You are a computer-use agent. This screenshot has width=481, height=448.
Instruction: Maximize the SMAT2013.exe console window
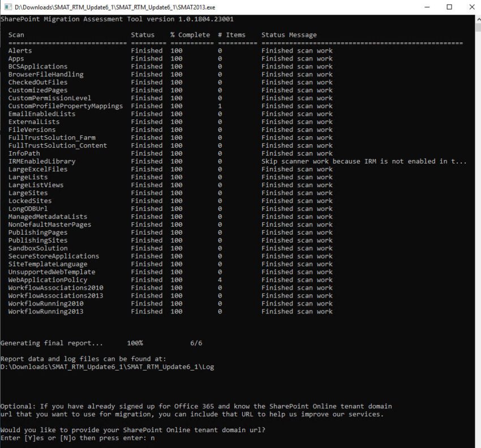click(x=449, y=7)
